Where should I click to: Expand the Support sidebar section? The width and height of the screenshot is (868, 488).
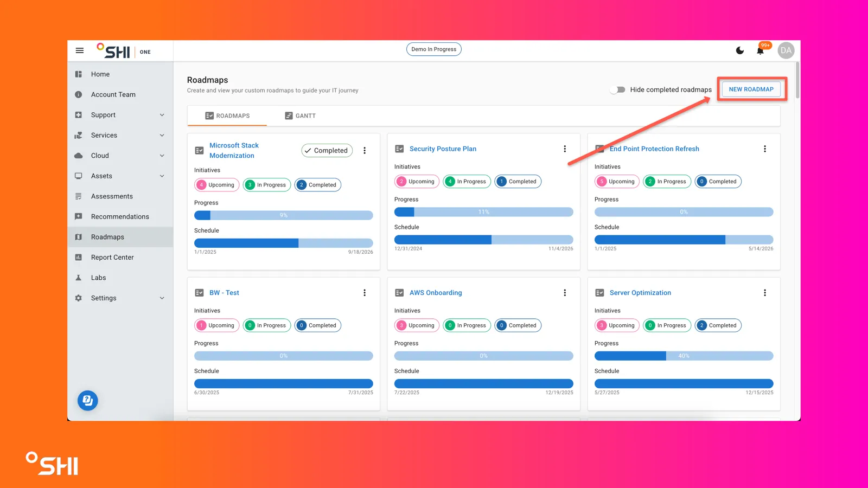point(162,115)
